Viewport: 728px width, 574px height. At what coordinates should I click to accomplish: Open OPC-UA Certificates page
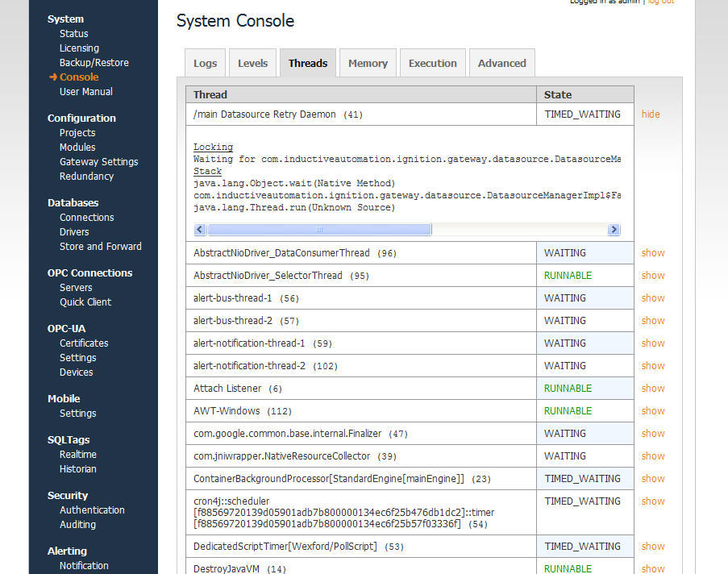pos(84,343)
